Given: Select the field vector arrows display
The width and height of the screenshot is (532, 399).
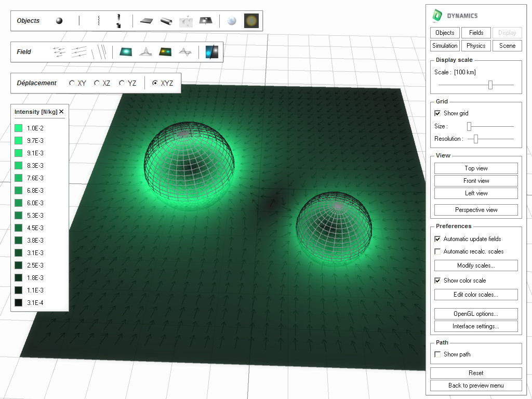Looking at the screenshot, I should [59, 51].
